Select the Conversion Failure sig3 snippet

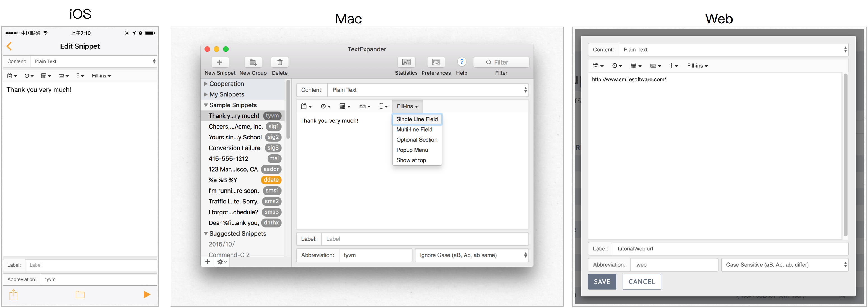[x=243, y=148]
